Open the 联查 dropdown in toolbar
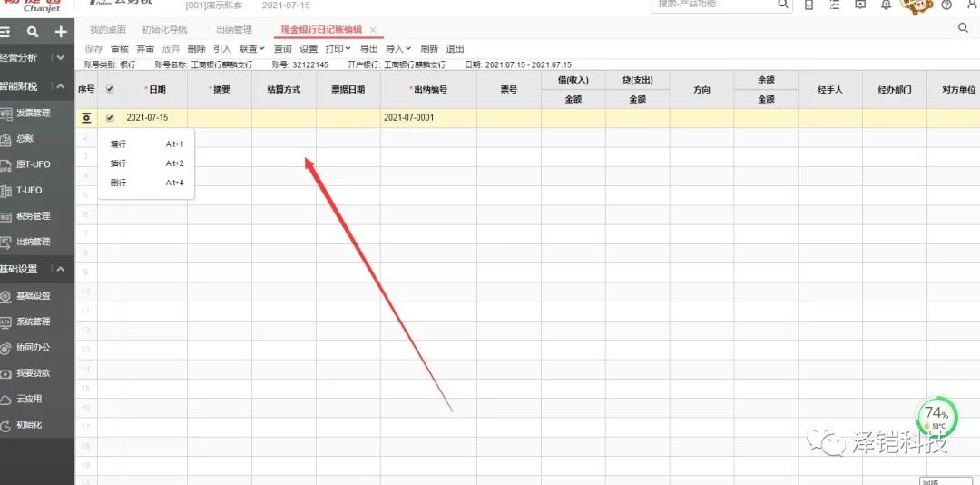Image resolution: width=980 pixels, height=485 pixels. pyautogui.click(x=251, y=49)
